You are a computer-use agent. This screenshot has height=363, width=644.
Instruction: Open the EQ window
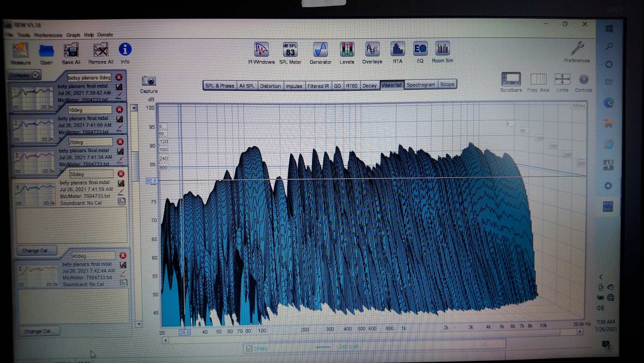pyautogui.click(x=420, y=53)
